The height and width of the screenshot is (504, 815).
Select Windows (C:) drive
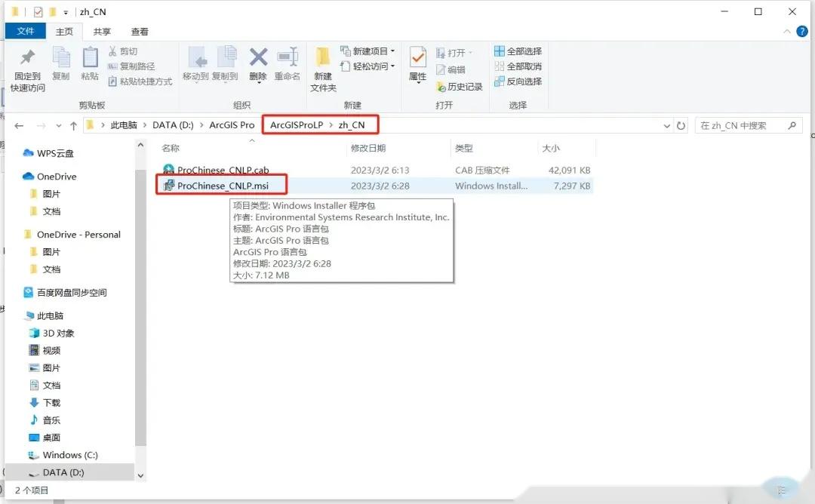click(x=70, y=455)
